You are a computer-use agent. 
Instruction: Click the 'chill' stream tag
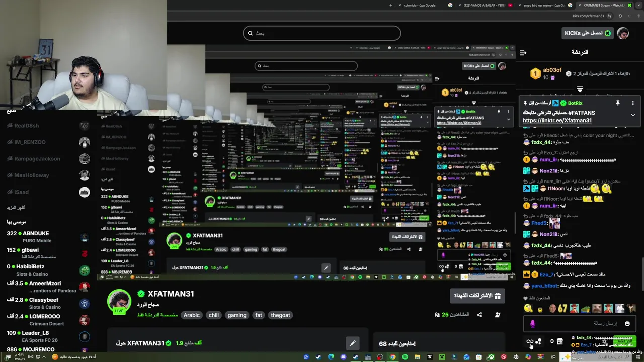pos(214,315)
